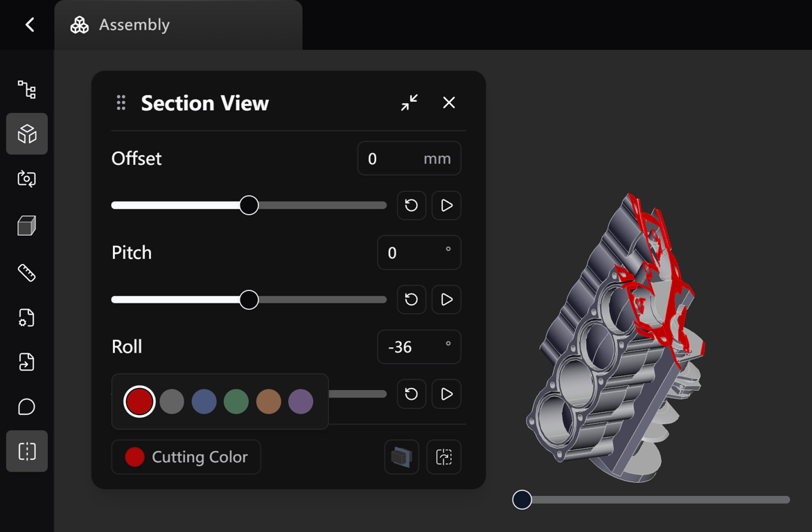Click the viewport bottom slider handle
The width and height of the screenshot is (812, 532).
pos(522,500)
